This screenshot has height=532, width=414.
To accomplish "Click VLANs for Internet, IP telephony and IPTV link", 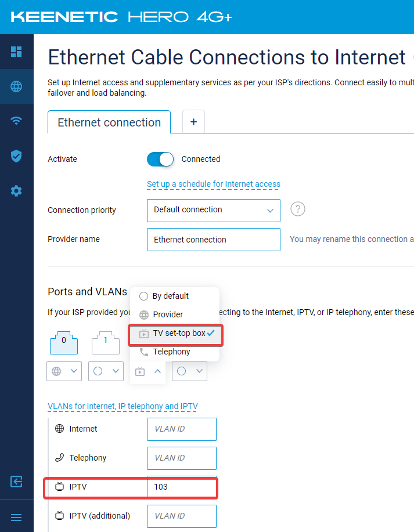I will click(x=123, y=406).
